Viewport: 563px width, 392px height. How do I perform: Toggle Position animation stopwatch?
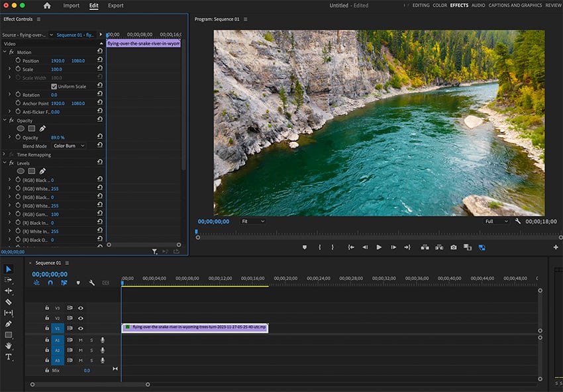[18, 60]
